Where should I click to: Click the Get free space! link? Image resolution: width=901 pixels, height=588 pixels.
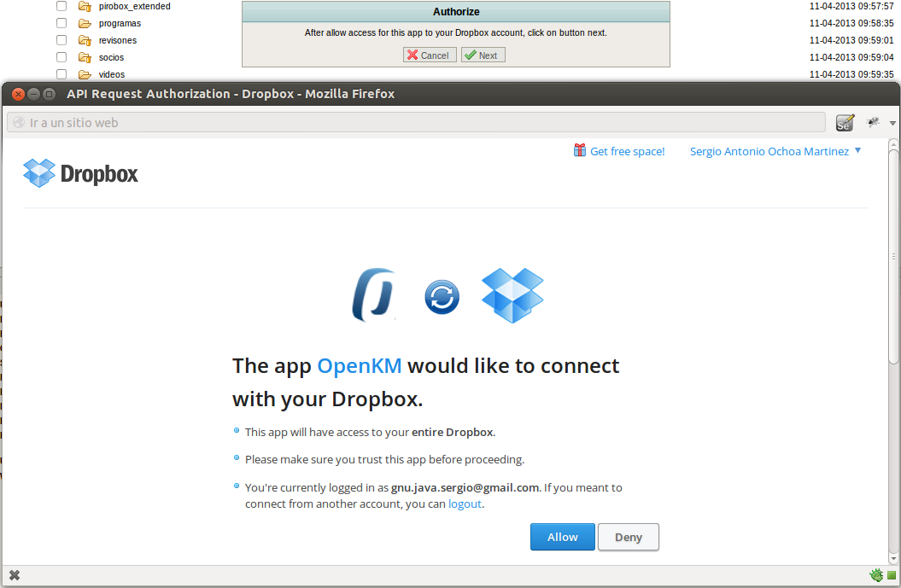[628, 151]
